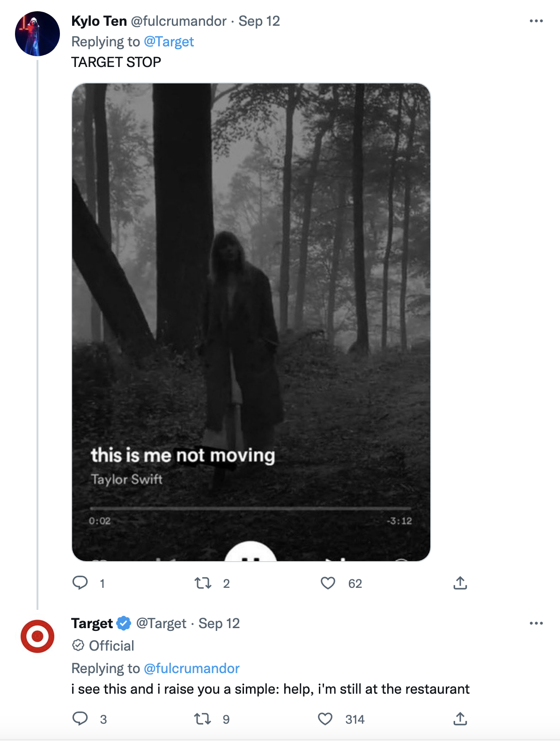
Task: Open the Taylor Swift song screenshot image
Action: click(251, 322)
